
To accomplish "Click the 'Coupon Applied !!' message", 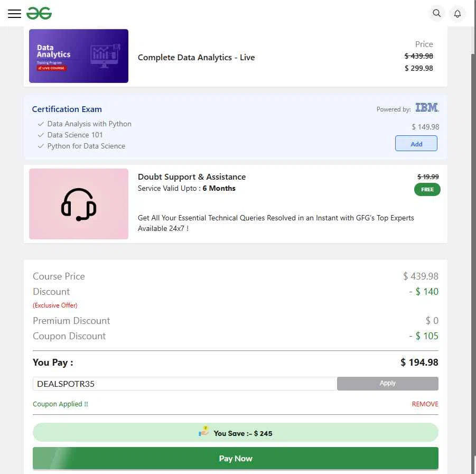I will 60,404.
